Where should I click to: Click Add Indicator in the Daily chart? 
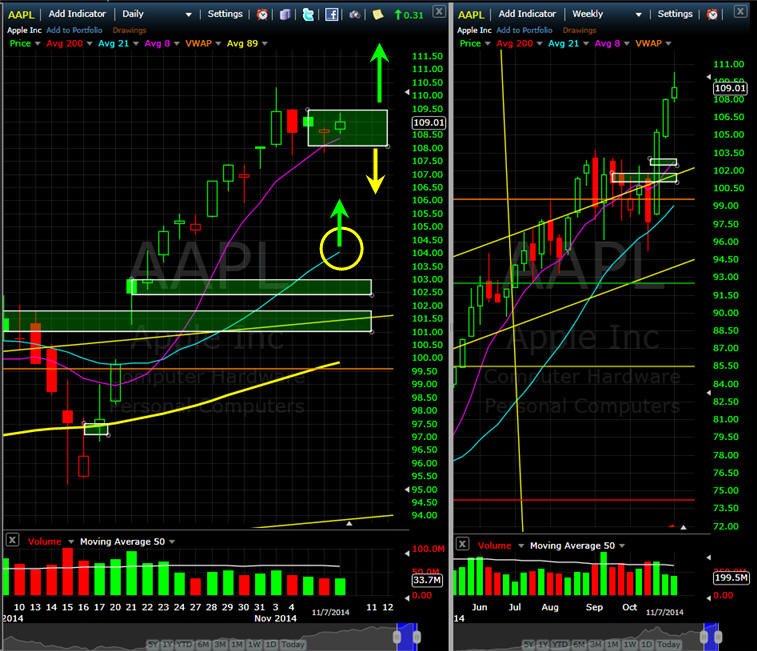pyautogui.click(x=77, y=14)
